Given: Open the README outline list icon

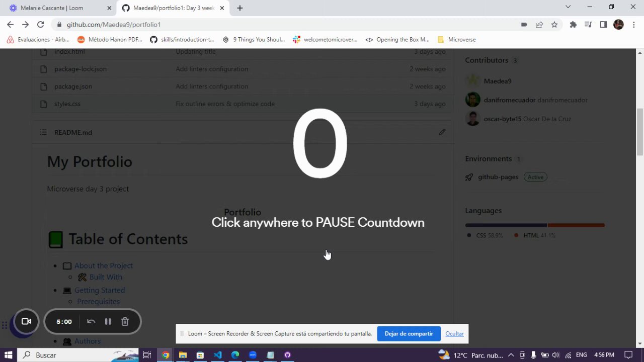Looking at the screenshot, I should pos(43,132).
